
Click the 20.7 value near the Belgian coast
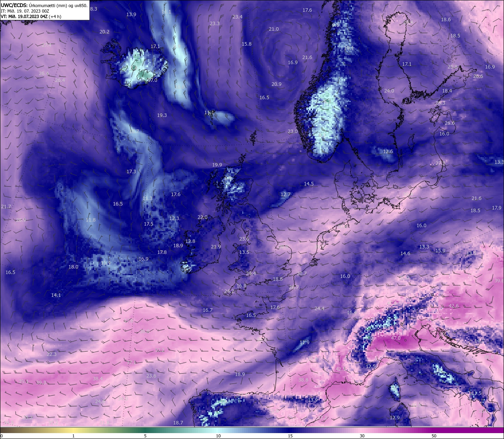(302, 273)
